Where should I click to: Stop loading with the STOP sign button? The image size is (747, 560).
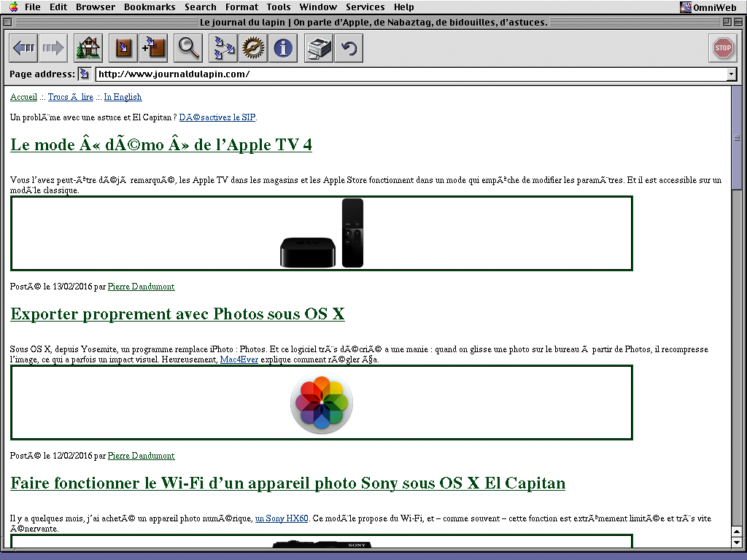coord(723,48)
